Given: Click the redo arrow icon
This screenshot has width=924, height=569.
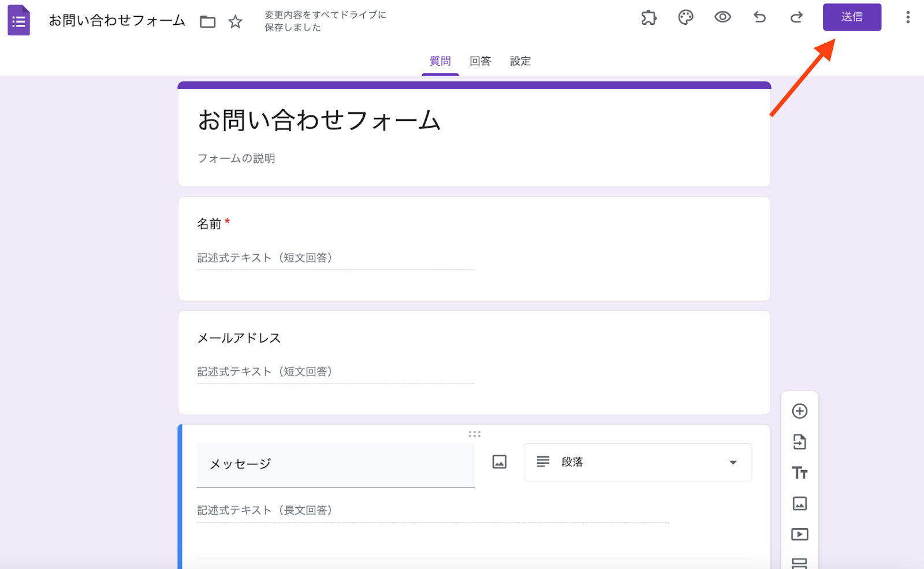Looking at the screenshot, I should coord(796,17).
